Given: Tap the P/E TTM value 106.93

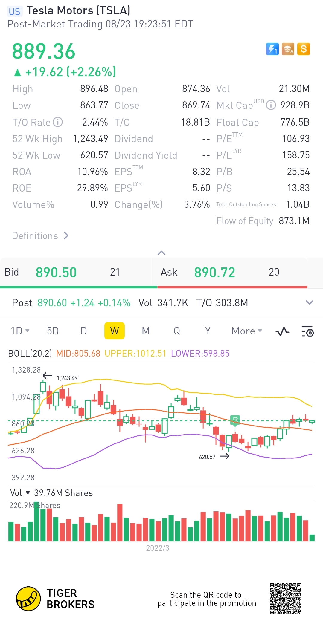Looking at the screenshot, I should 296,139.
